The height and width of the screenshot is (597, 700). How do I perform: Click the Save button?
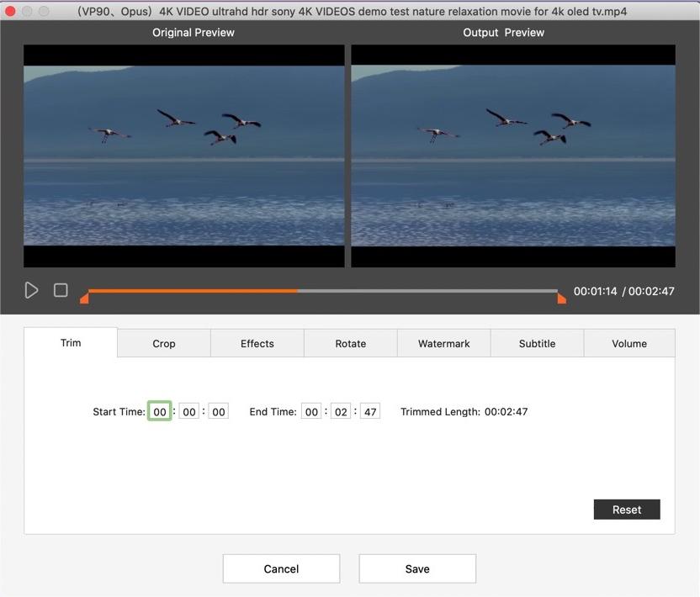coord(417,568)
